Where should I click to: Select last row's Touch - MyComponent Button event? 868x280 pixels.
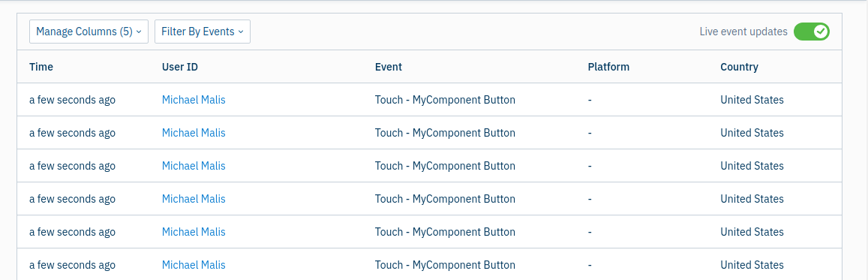pyautogui.click(x=445, y=265)
